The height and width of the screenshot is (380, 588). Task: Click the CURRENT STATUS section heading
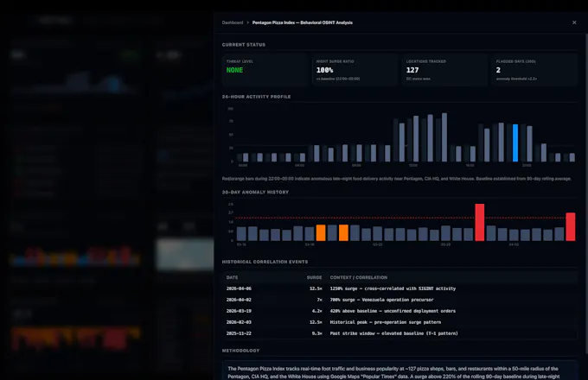coord(244,45)
